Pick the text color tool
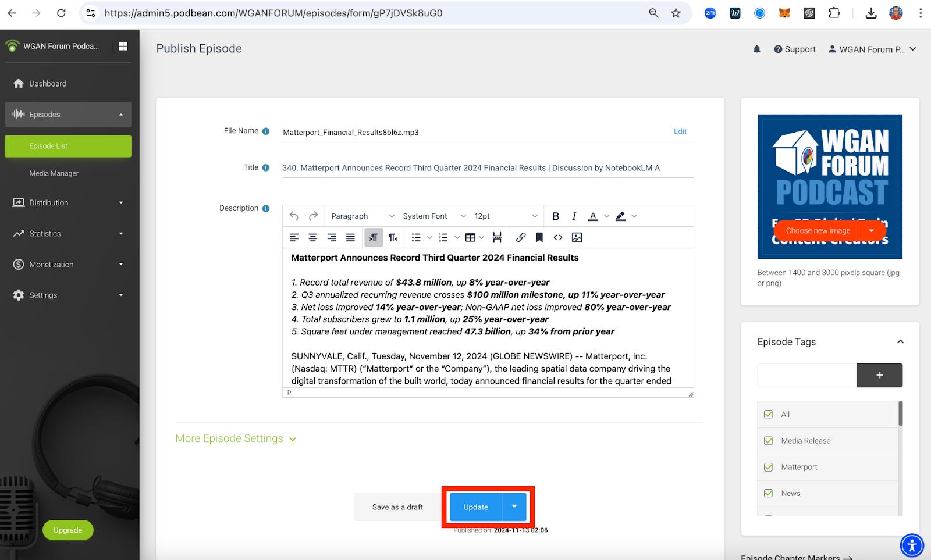 pos(593,216)
